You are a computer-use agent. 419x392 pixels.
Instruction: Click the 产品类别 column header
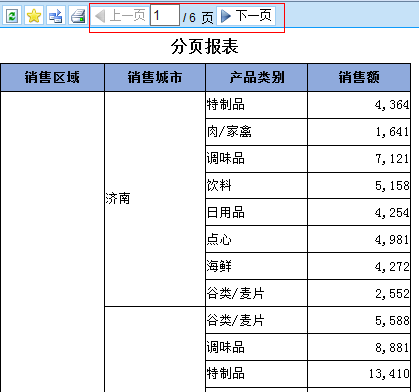[256, 78]
